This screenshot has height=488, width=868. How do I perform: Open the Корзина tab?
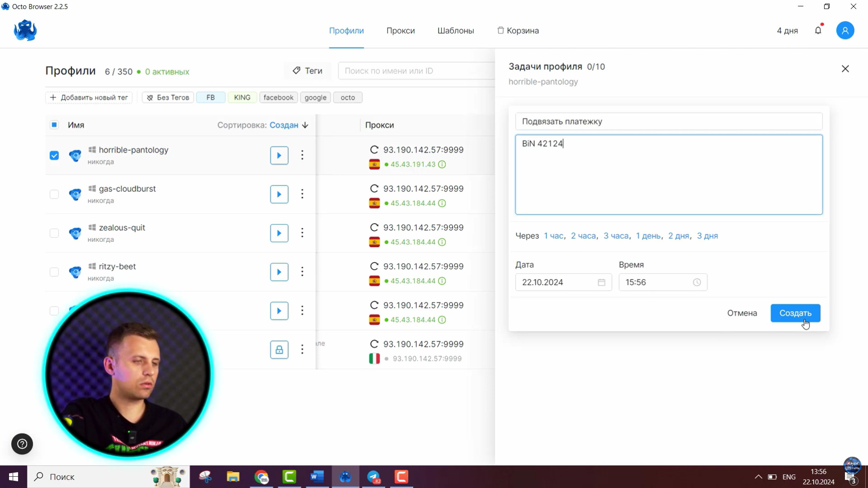[518, 31]
